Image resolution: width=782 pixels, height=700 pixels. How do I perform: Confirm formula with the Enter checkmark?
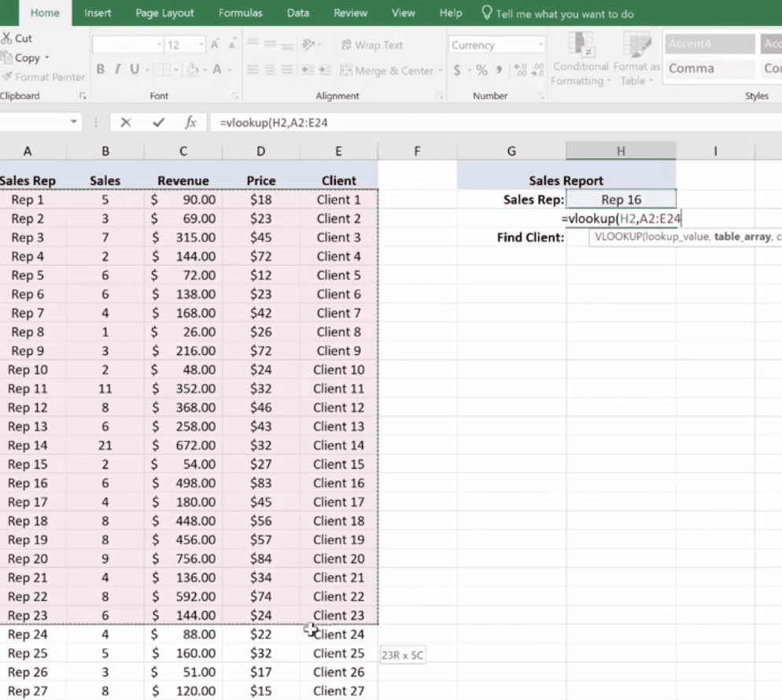pos(159,123)
